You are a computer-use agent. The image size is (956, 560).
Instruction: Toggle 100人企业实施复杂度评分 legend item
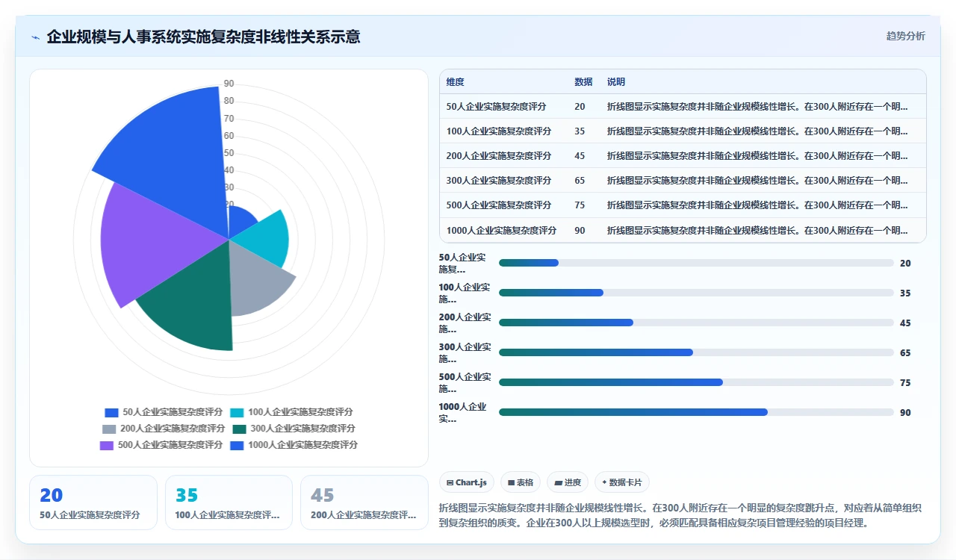pyautogui.click(x=291, y=412)
